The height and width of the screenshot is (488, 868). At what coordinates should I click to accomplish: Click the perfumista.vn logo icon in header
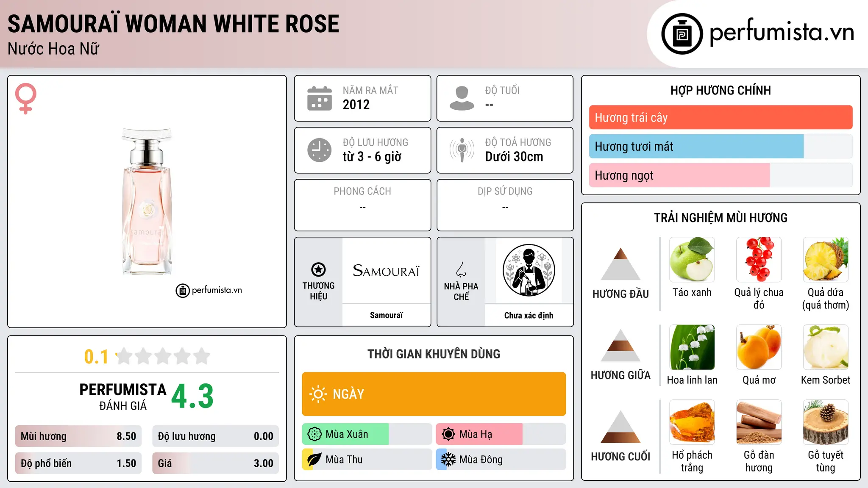point(682,34)
